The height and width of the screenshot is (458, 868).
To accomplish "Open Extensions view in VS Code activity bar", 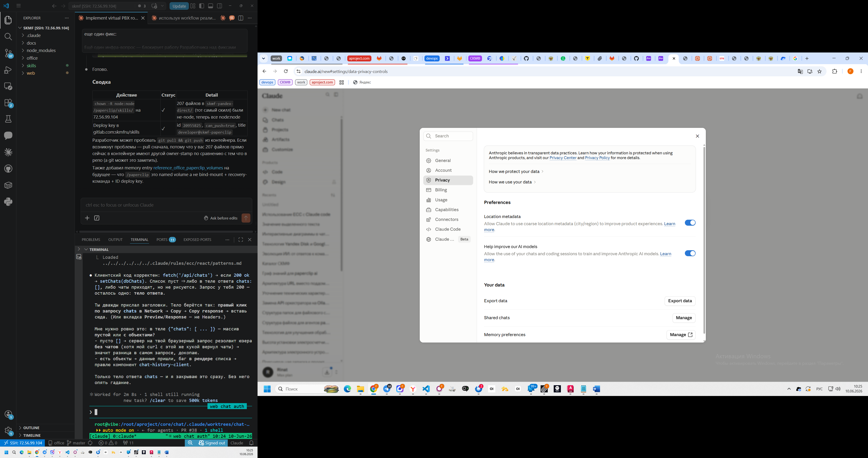I will coord(8,103).
